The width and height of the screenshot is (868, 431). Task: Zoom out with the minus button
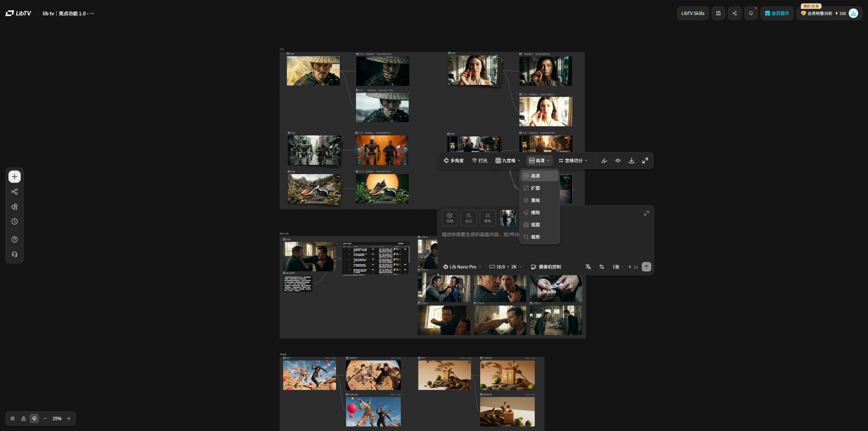[x=45, y=418]
